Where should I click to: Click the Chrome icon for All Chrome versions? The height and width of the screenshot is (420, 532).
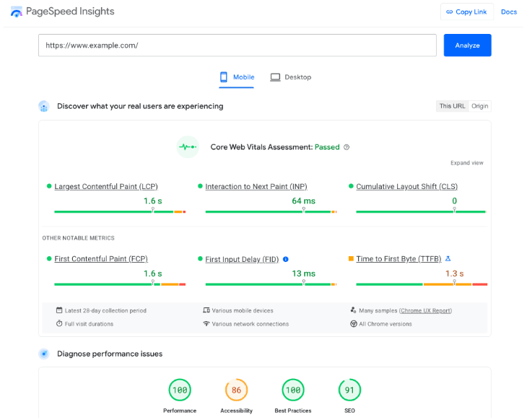click(353, 323)
